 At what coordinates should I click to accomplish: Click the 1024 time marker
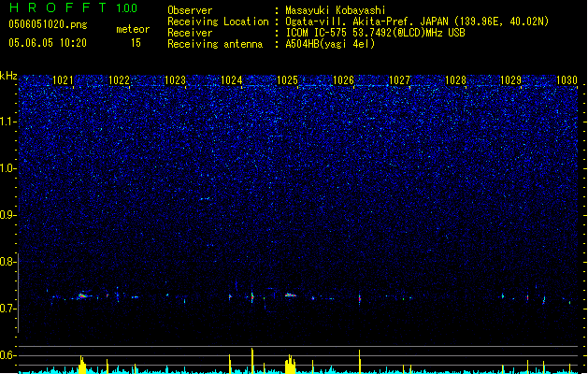pyautogui.click(x=232, y=80)
